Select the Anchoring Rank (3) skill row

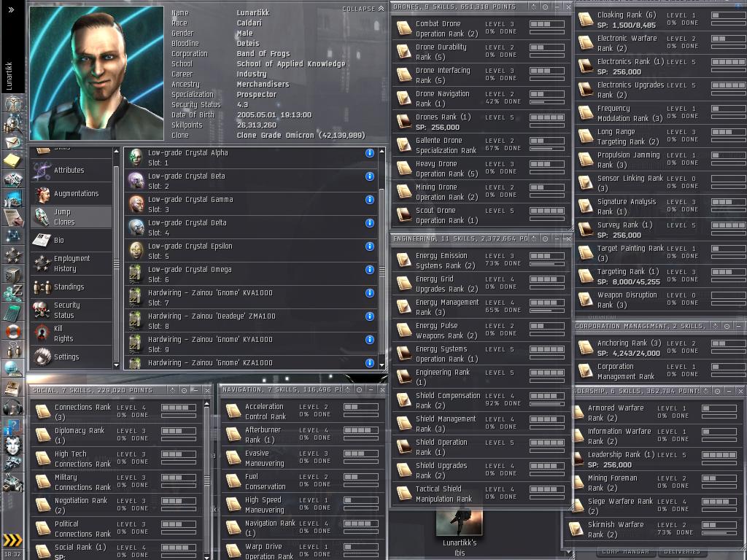click(x=661, y=348)
